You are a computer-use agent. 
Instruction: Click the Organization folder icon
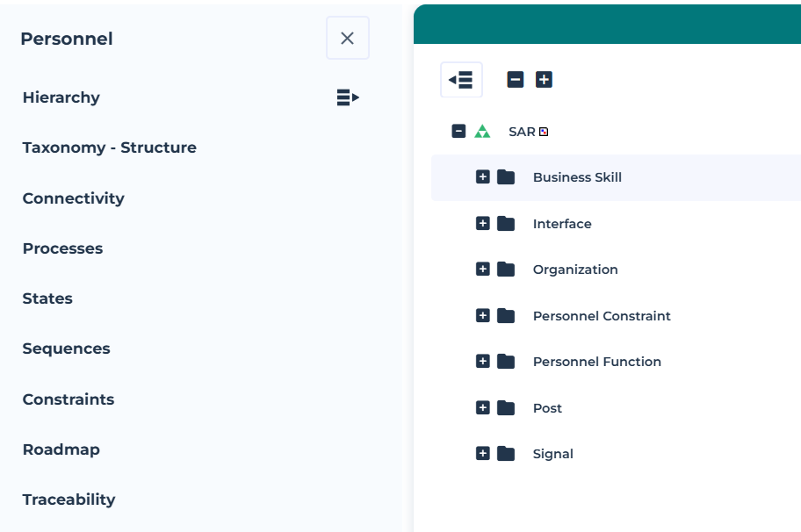click(x=506, y=270)
